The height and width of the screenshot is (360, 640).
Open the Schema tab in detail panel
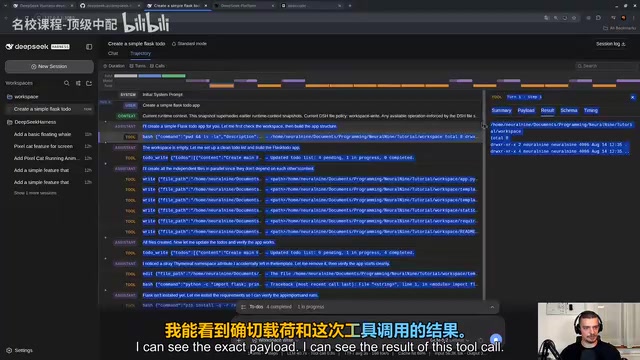569,111
